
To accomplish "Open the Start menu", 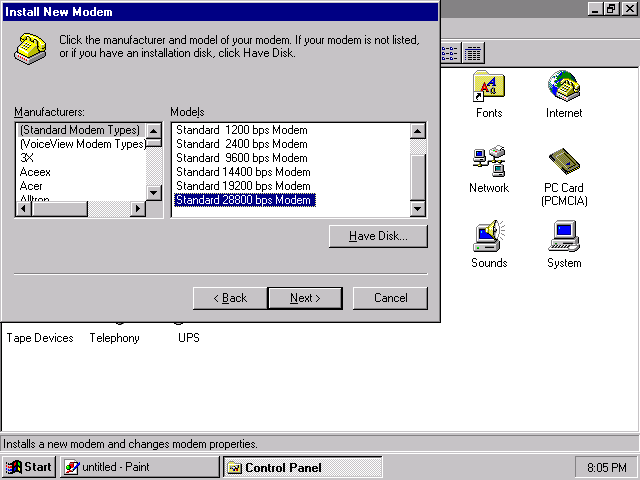I will 29,467.
